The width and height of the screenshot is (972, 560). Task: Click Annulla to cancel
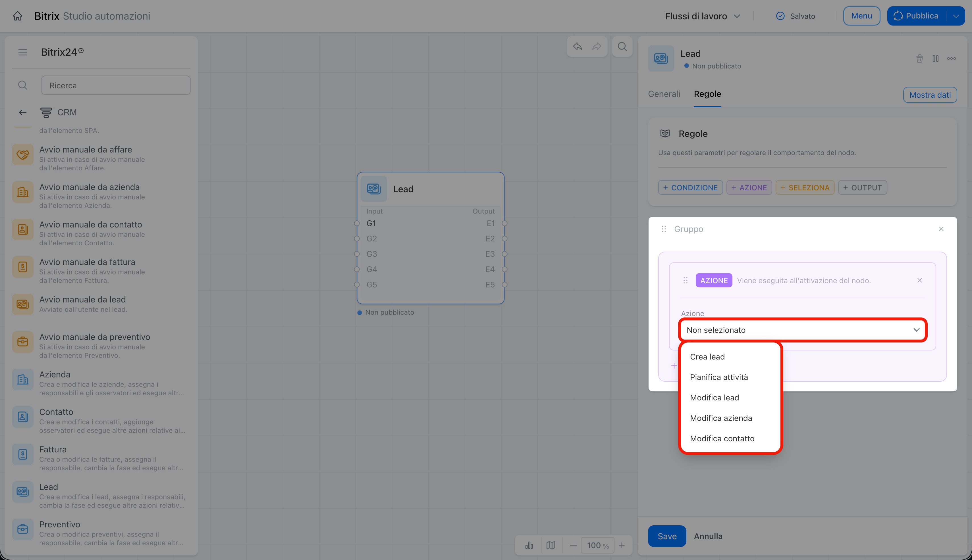click(708, 536)
